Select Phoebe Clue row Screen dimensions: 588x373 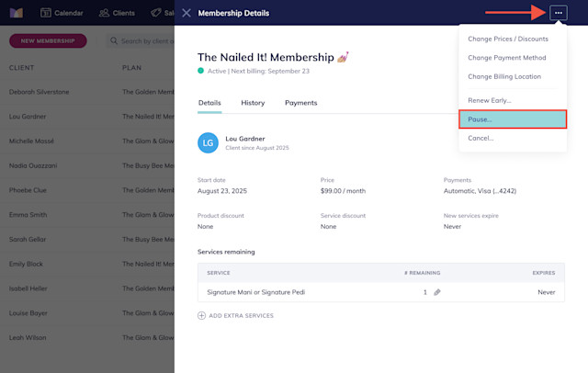[x=87, y=190]
